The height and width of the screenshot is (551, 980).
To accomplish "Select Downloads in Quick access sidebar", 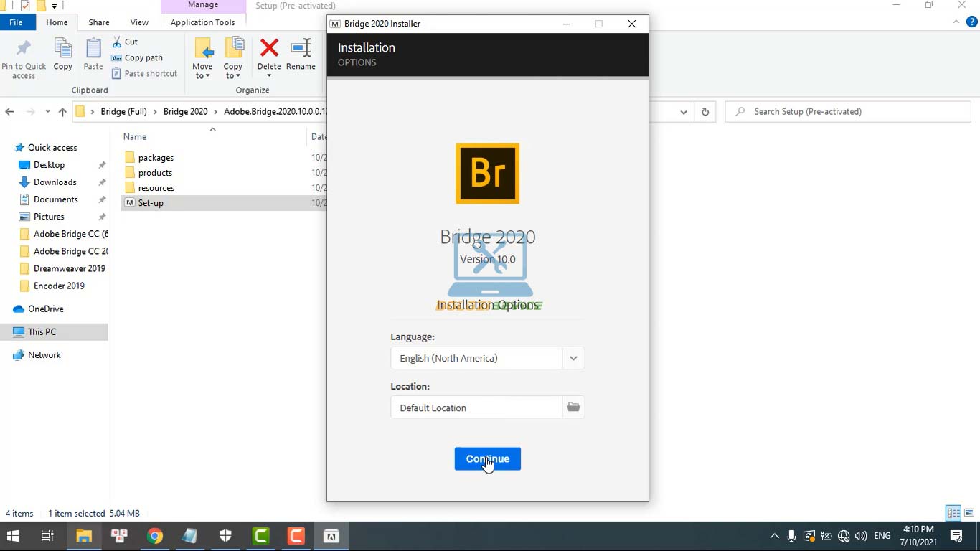I will click(x=55, y=182).
